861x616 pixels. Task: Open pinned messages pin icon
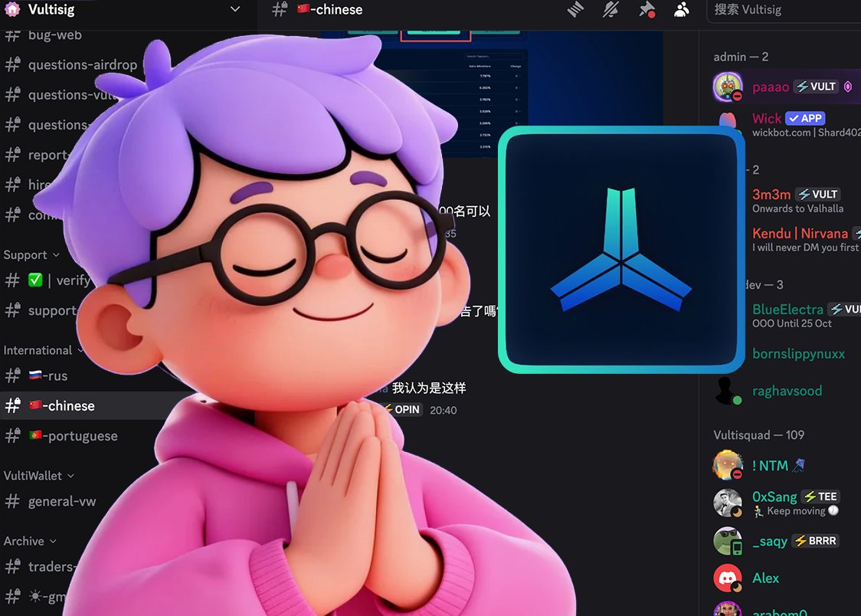click(647, 9)
